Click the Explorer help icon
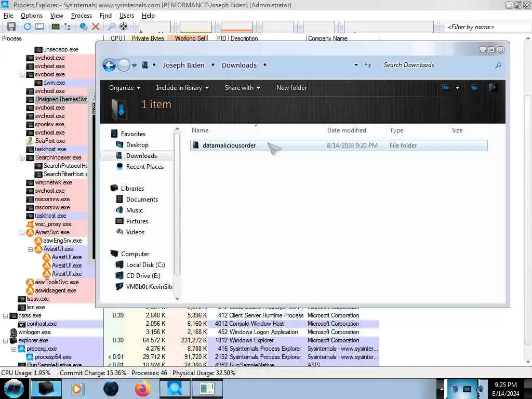Screen dimensions: 532x399 494,88
